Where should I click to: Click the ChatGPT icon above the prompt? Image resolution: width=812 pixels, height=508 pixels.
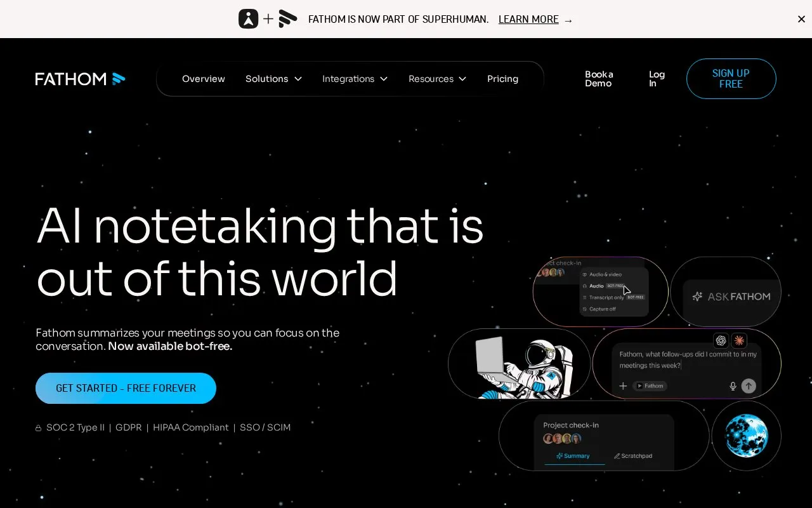(721, 340)
